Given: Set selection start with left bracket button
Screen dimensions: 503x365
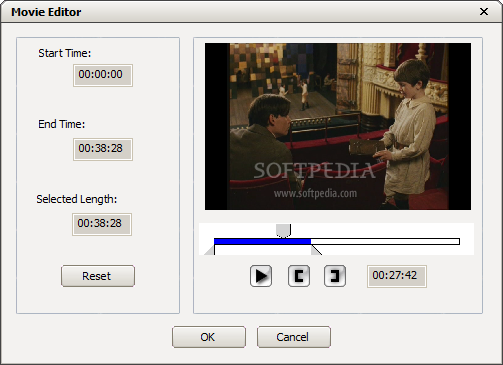Looking at the screenshot, I should [x=299, y=276].
